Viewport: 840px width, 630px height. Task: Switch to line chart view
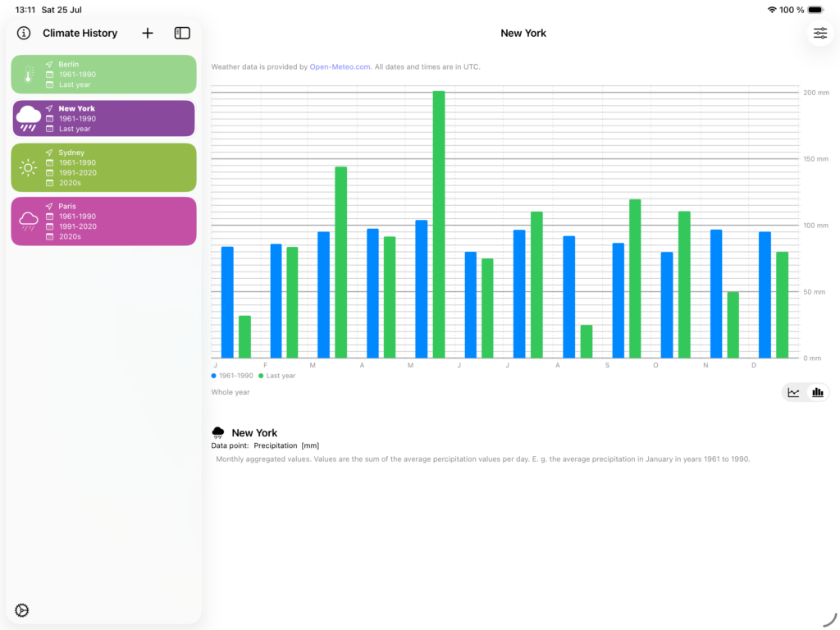coord(793,392)
